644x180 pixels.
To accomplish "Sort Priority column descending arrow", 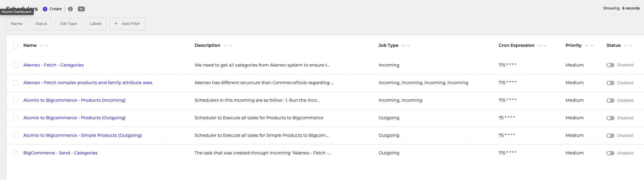I will click(x=592, y=46).
